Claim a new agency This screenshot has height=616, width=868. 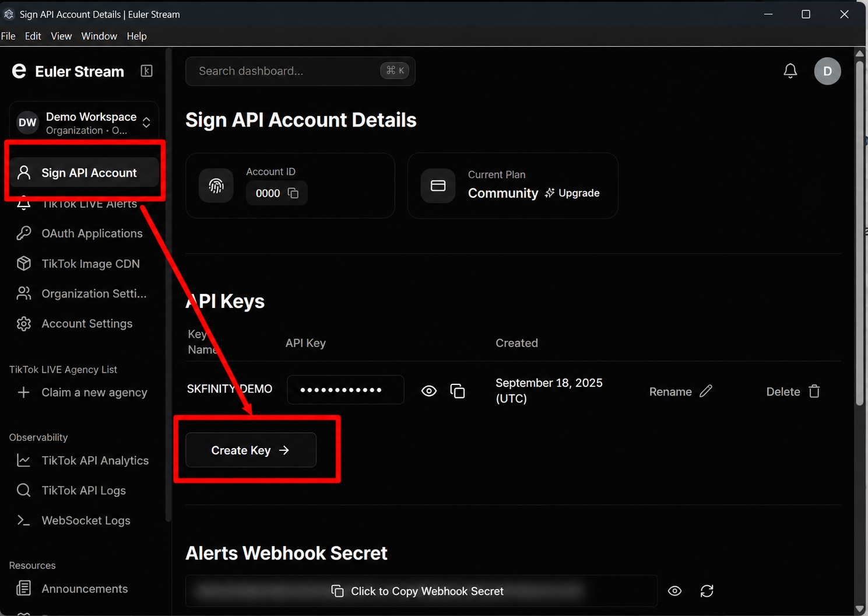click(84, 393)
